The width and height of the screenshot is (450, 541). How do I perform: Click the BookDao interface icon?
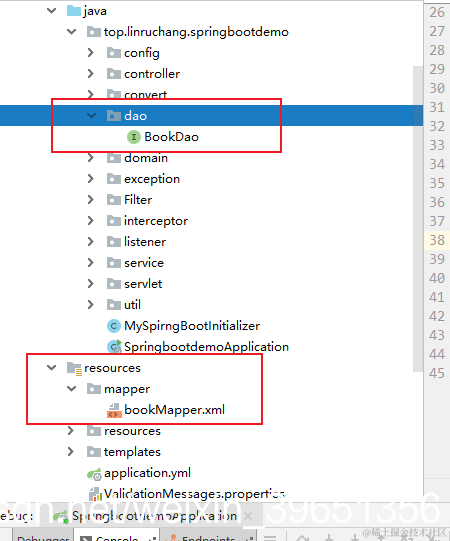(x=134, y=137)
